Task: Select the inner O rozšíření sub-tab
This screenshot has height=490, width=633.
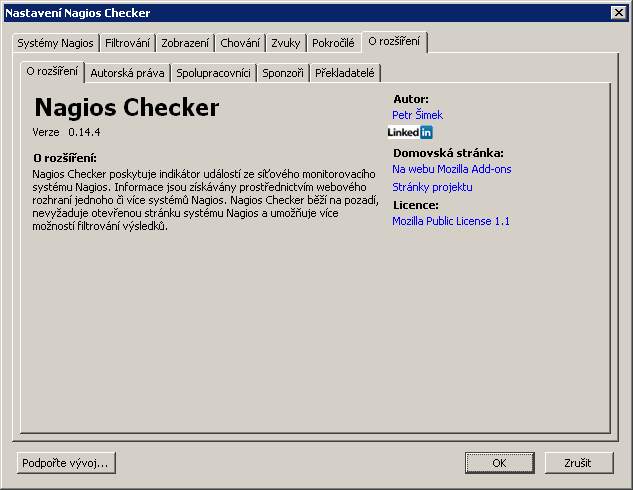Action: (52, 71)
